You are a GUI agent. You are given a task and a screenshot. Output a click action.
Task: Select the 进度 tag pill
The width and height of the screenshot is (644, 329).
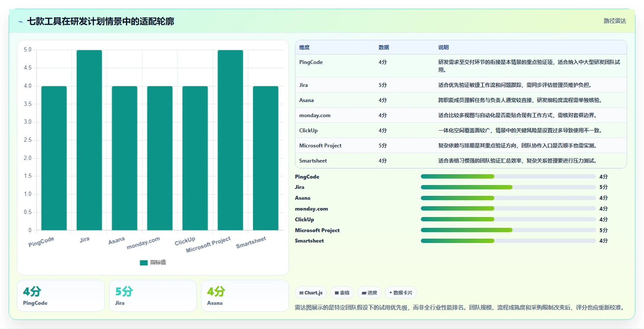click(369, 293)
